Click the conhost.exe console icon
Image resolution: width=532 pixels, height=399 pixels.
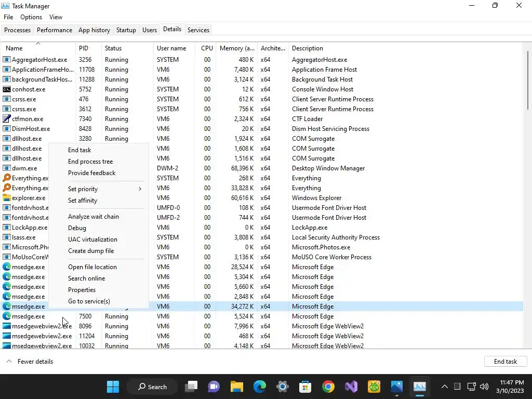(x=6, y=89)
